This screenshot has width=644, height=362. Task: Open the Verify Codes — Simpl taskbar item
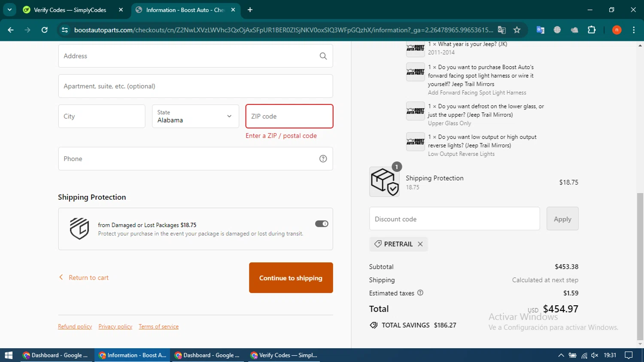(x=284, y=355)
